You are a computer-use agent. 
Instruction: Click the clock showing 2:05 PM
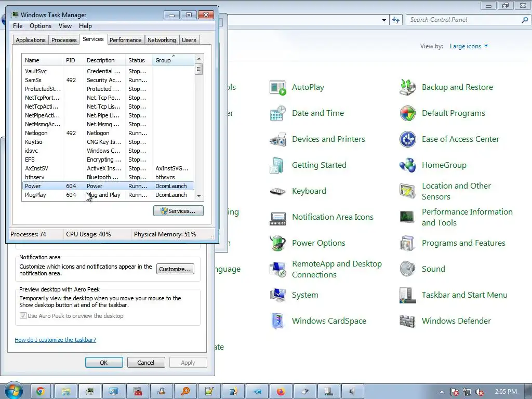pyautogui.click(x=506, y=392)
